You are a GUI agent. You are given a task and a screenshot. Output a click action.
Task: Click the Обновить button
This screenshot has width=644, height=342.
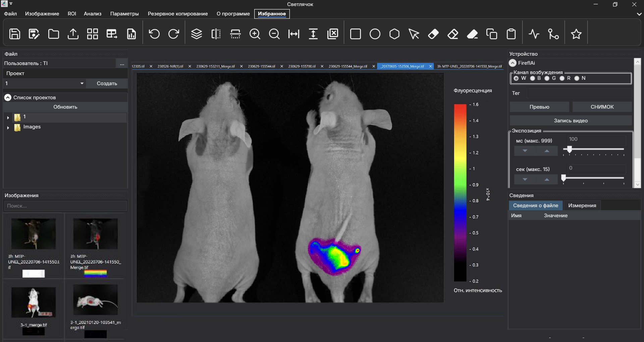tap(65, 107)
